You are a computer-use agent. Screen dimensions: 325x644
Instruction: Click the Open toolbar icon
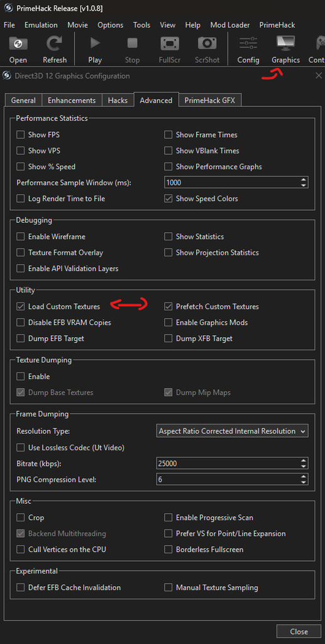pyautogui.click(x=18, y=43)
